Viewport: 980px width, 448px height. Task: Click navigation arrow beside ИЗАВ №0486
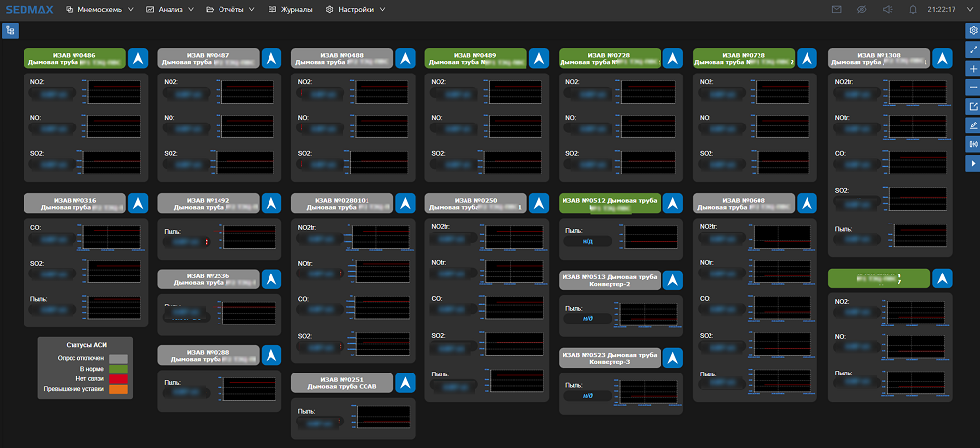click(x=138, y=59)
